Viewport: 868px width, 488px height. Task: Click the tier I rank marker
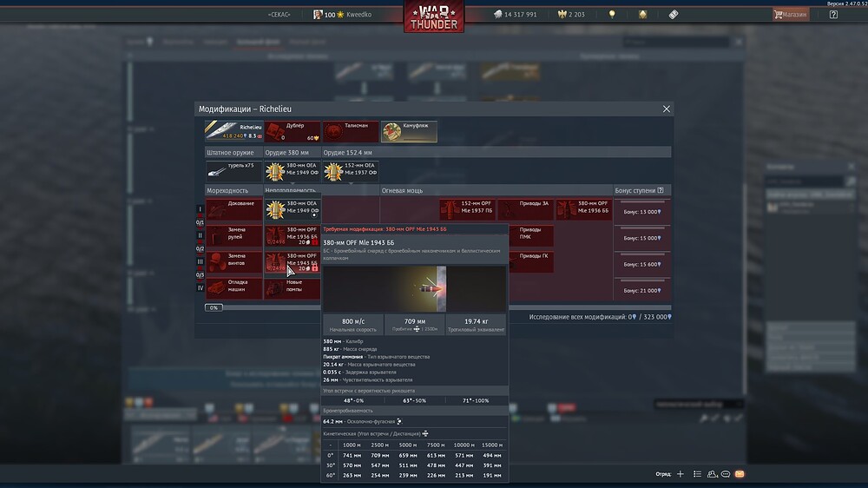(200, 209)
